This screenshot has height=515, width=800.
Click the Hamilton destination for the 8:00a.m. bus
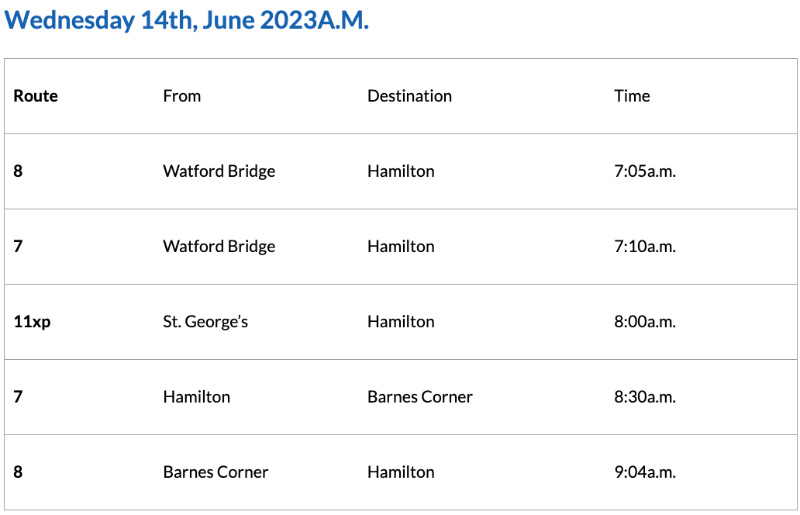401,321
